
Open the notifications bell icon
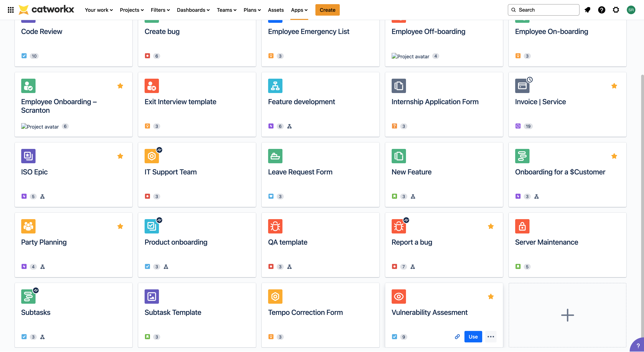587,10
